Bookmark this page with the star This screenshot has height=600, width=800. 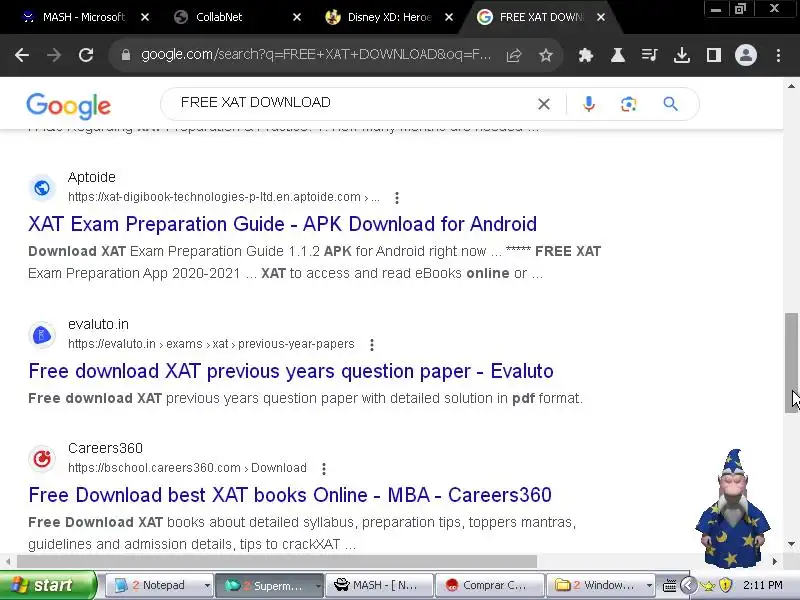(x=546, y=55)
